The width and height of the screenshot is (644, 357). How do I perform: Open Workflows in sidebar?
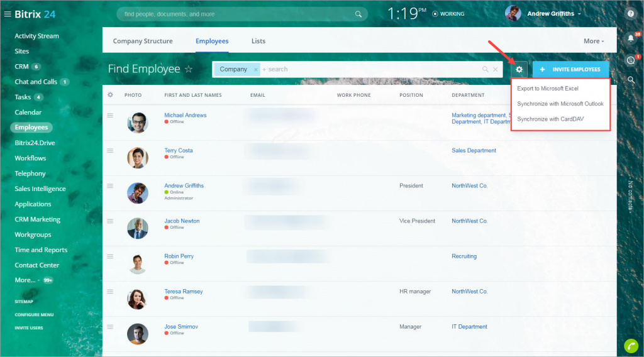pyautogui.click(x=30, y=158)
